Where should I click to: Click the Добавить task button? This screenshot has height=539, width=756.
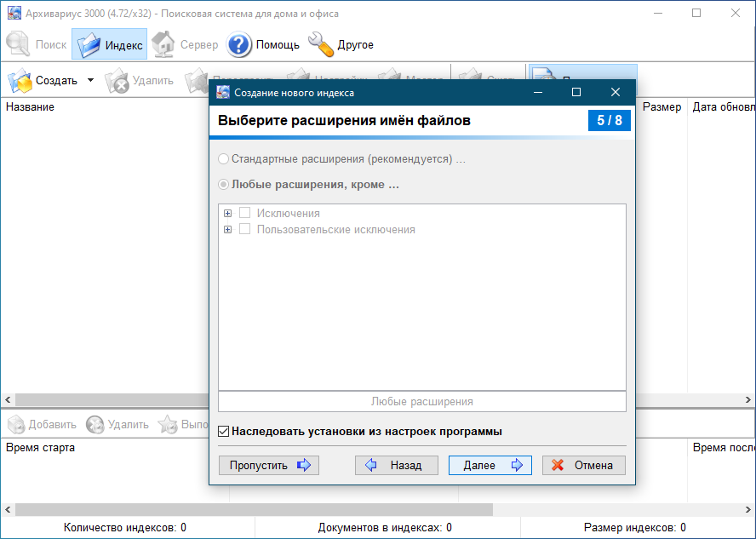click(x=43, y=424)
